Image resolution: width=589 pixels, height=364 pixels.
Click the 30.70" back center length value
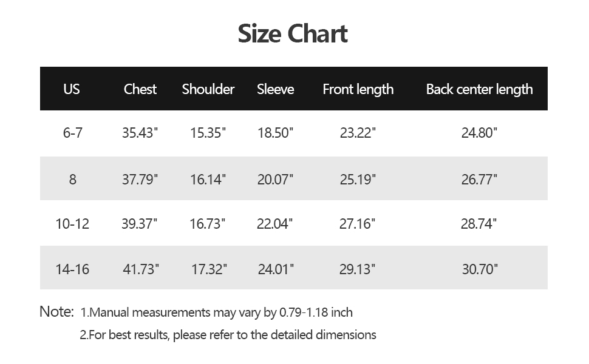click(x=480, y=269)
